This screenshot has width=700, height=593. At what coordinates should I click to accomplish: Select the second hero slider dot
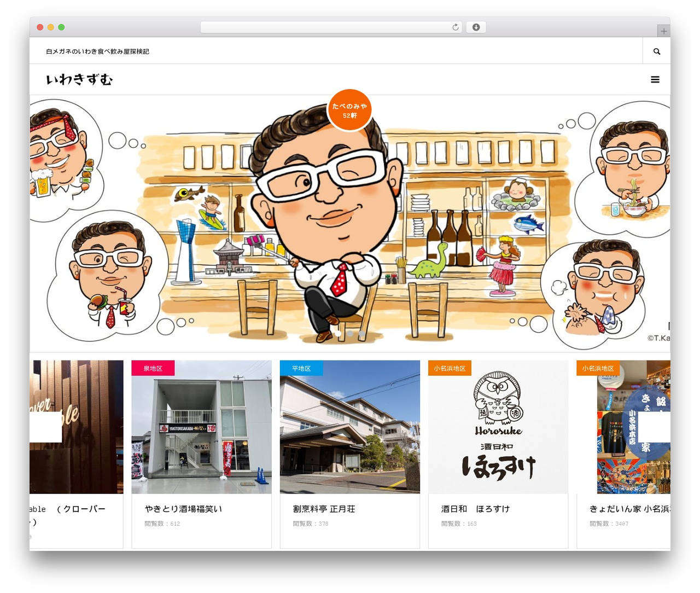(350, 333)
